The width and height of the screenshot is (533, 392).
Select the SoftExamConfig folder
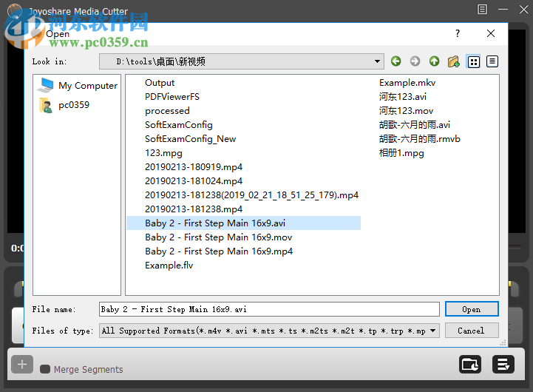pyautogui.click(x=178, y=125)
